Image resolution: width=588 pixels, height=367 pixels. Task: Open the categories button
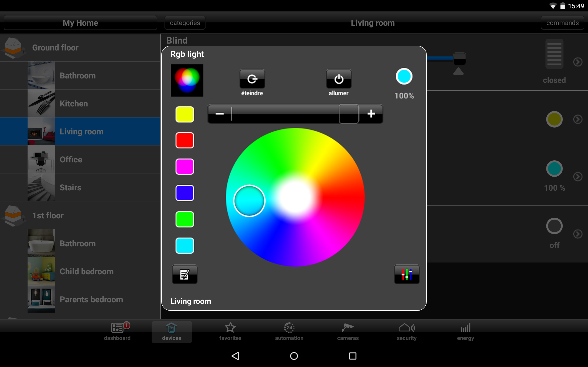pyautogui.click(x=185, y=23)
